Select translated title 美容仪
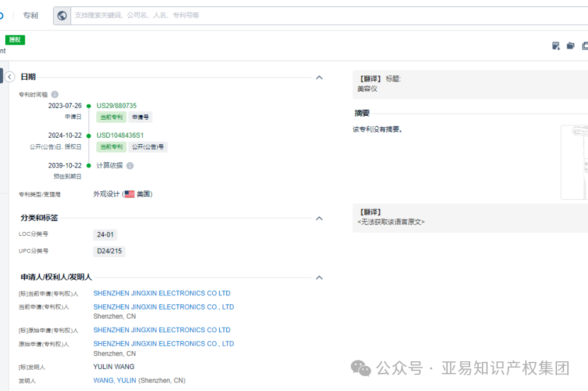 (367, 89)
